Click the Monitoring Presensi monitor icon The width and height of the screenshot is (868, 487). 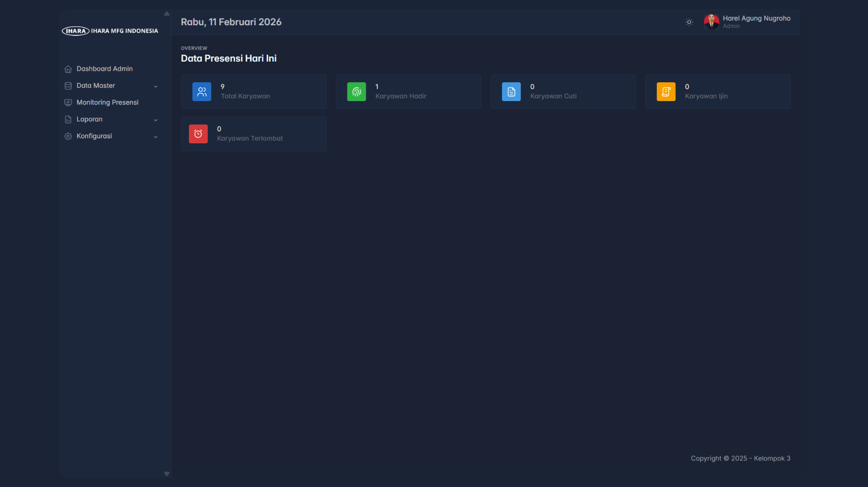(x=68, y=102)
